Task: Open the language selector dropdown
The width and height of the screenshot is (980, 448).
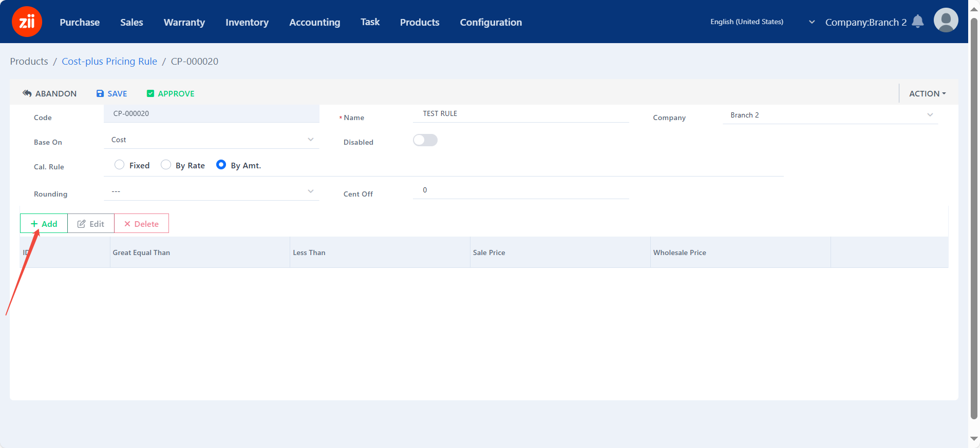Action: tap(762, 22)
